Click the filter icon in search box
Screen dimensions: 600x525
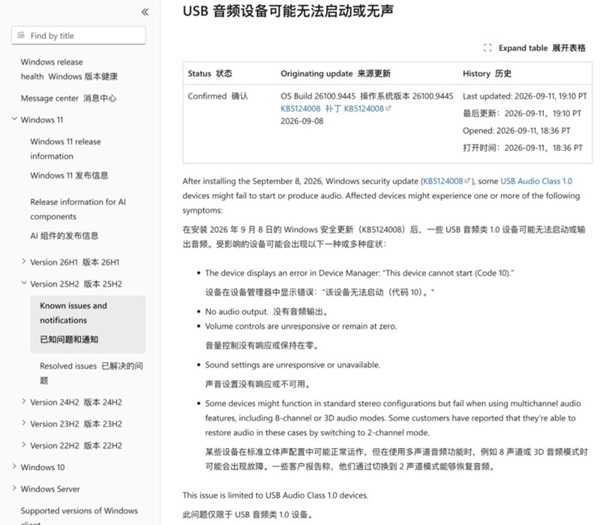coord(21,35)
